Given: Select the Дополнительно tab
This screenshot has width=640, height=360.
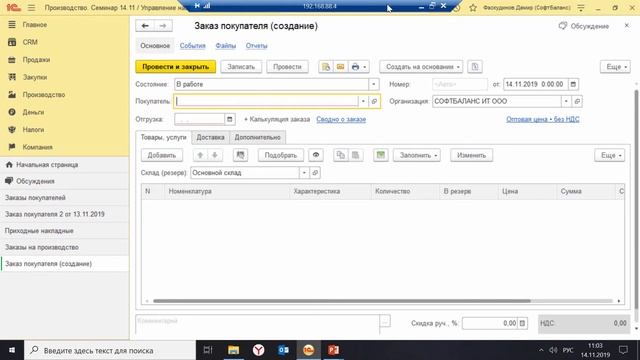Looking at the screenshot, I should 258,137.
